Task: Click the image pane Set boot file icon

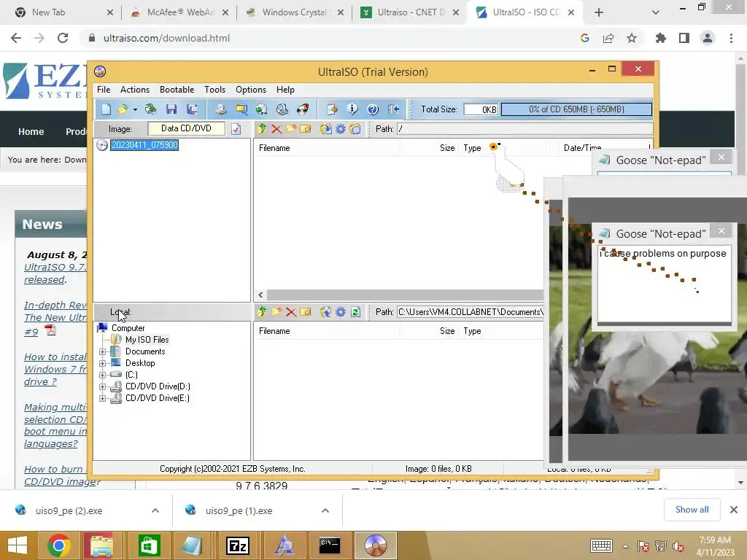Action: tap(355, 128)
